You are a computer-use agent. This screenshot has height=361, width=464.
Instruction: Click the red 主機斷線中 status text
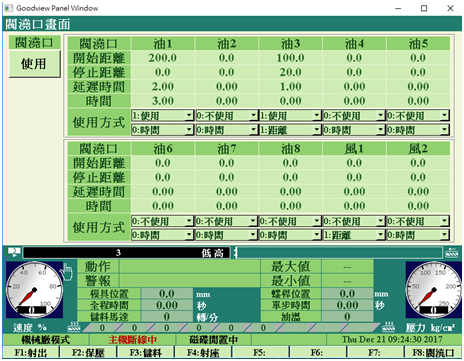(x=133, y=340)
